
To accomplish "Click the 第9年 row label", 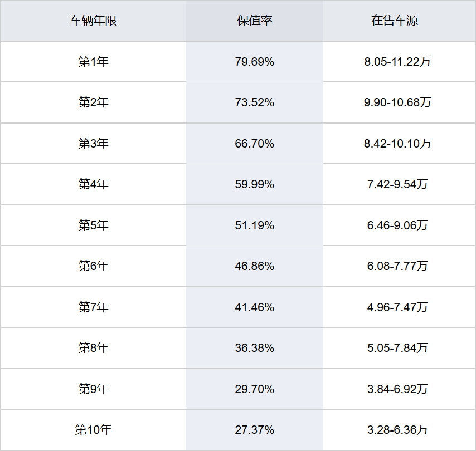I will coord(93,389).
